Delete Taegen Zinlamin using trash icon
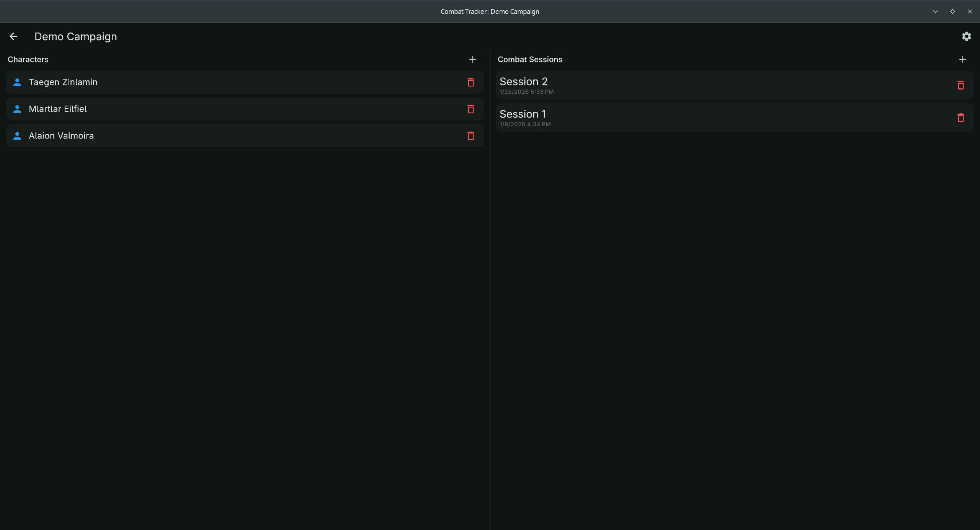 coord(471,82)
